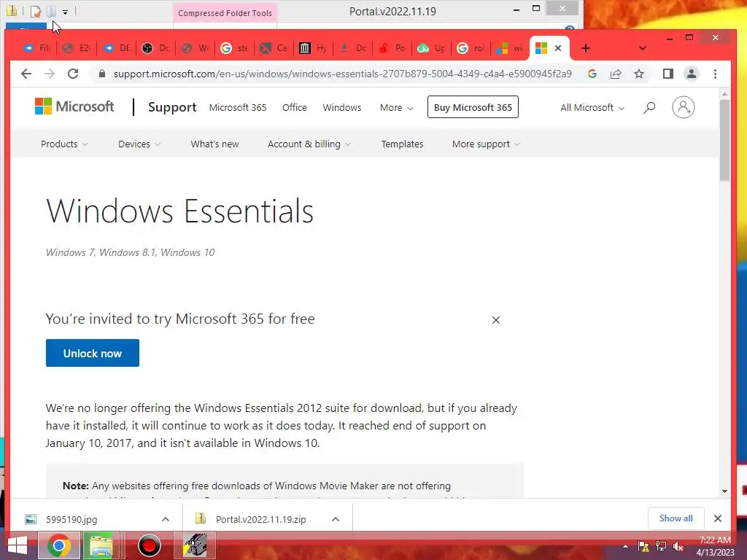Click the muted speaker tray icon
This screenshot has width=747, height=560.
click(678, 546)
